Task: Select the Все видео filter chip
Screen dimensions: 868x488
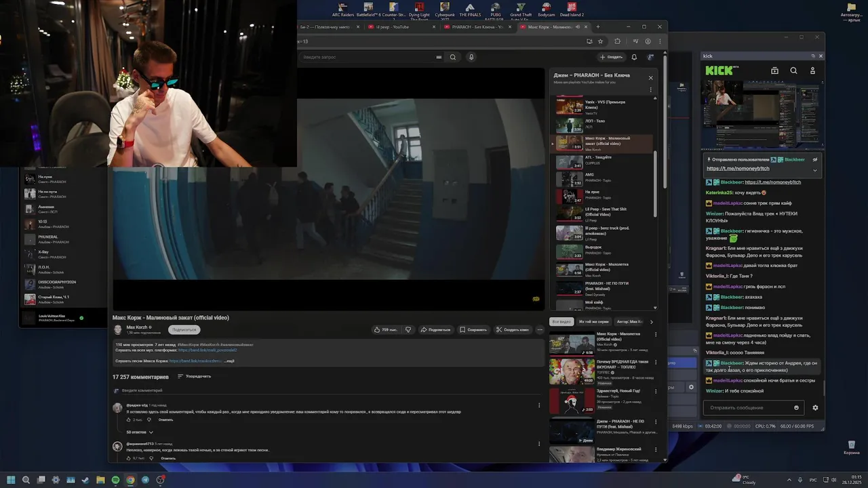Action: click(561, 321)
